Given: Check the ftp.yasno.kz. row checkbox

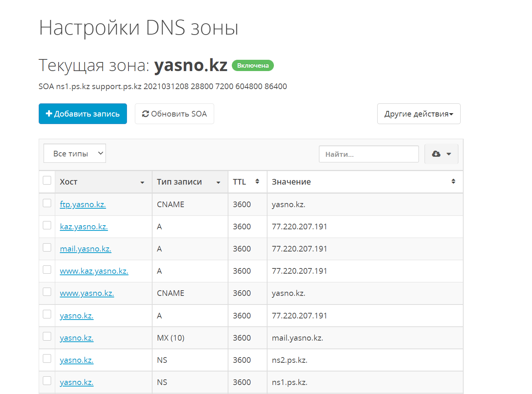Looking at the screenshot, I should click(47, 203).
